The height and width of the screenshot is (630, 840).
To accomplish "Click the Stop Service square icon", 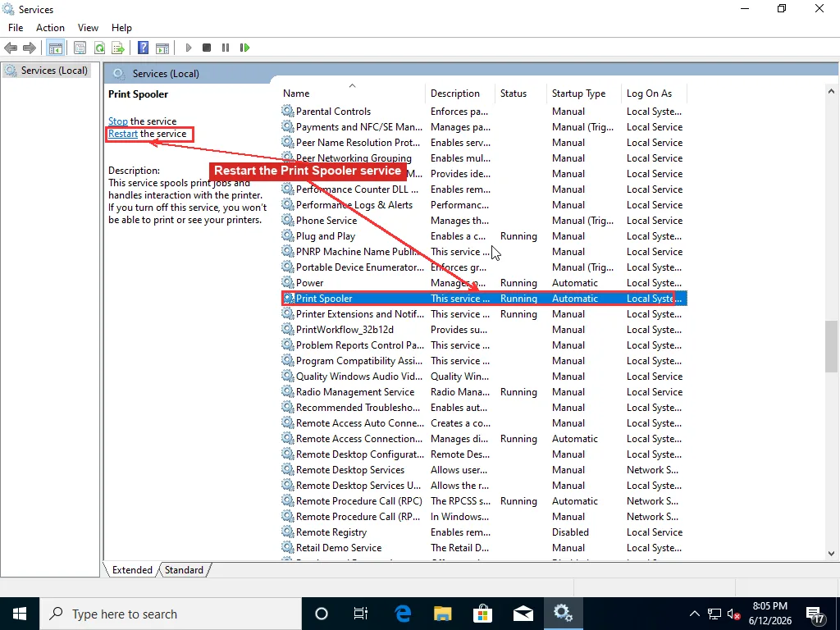I will pyautogui.click(x=207, y=48).
